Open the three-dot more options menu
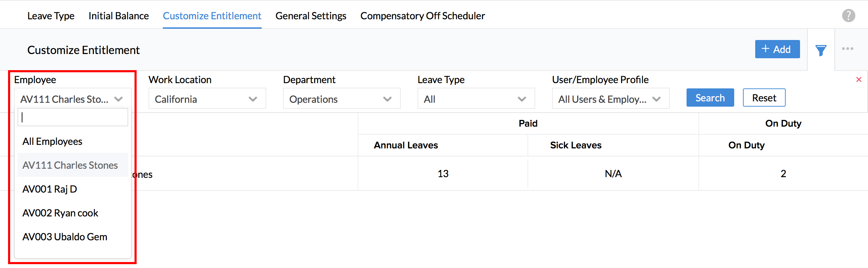Viewport: 868px width, 268px height. click(x=847, y=49)
